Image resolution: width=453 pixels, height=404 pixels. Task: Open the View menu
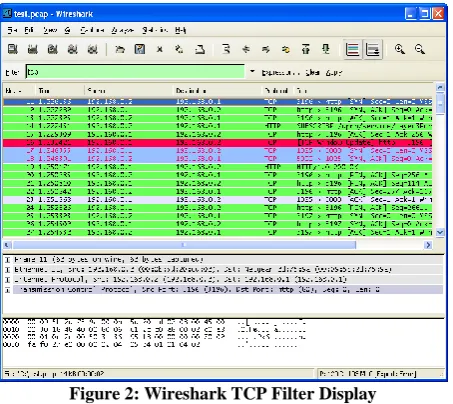[x=50, y=30]
